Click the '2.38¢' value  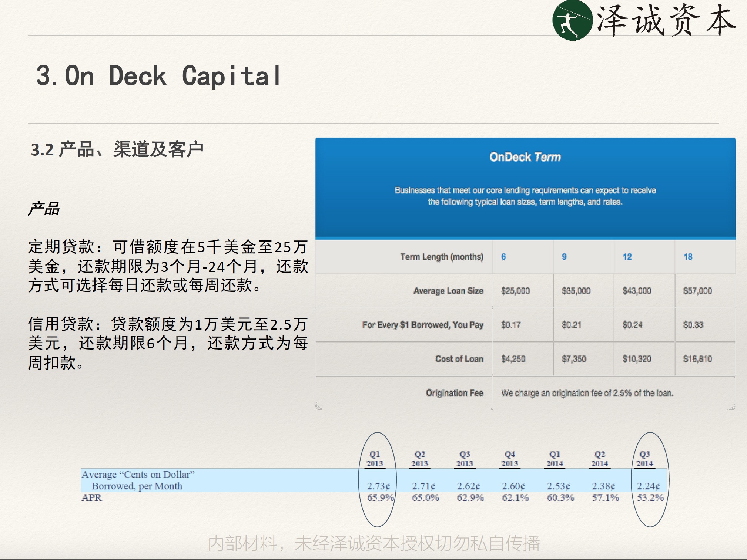[603, 486]
